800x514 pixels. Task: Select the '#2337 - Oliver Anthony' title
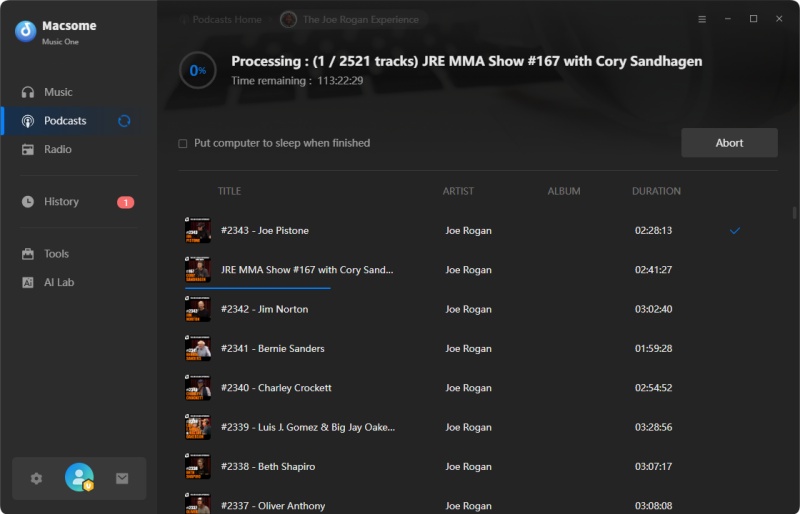(x=273, y=506)
